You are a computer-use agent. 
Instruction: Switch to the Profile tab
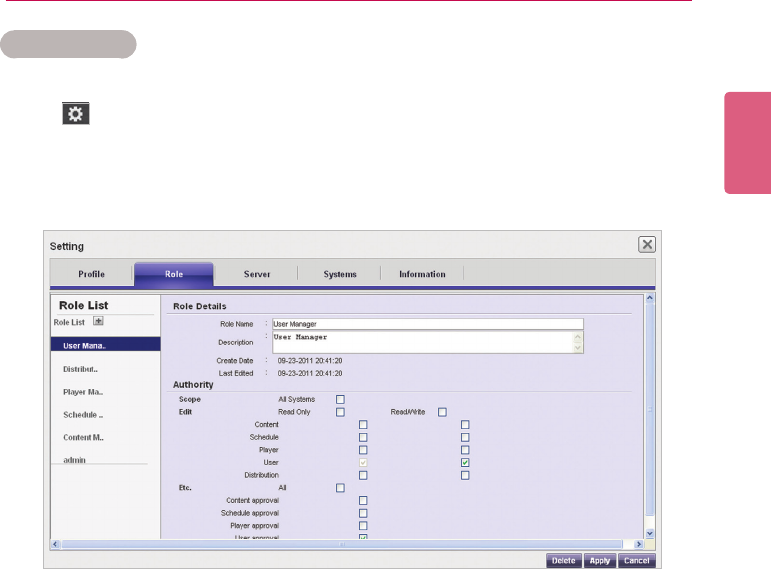pyautogui.click(x=91, y=274)
